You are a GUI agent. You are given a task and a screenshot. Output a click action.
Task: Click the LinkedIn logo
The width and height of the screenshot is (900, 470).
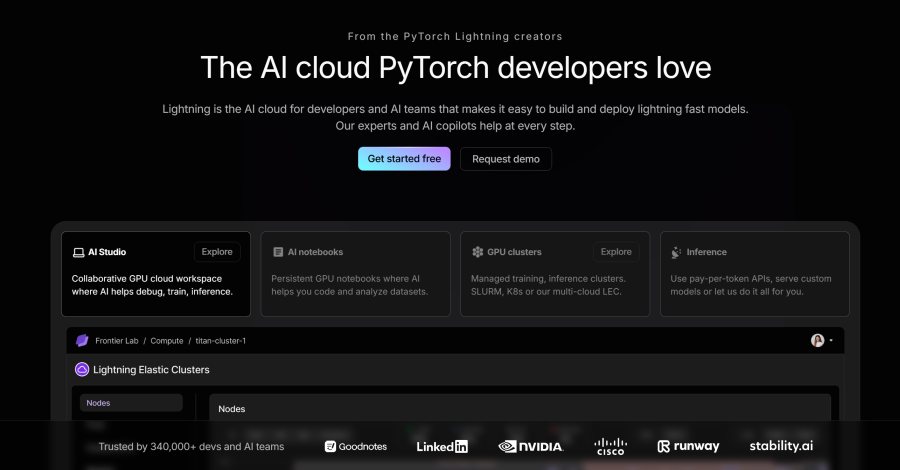click(442, 446)
